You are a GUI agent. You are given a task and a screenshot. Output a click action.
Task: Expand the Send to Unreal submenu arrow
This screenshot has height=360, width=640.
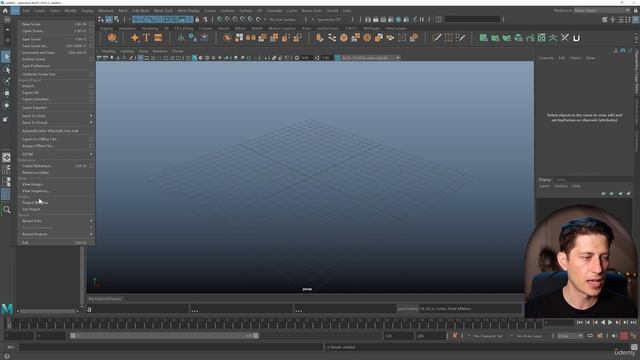pos(91,122)
